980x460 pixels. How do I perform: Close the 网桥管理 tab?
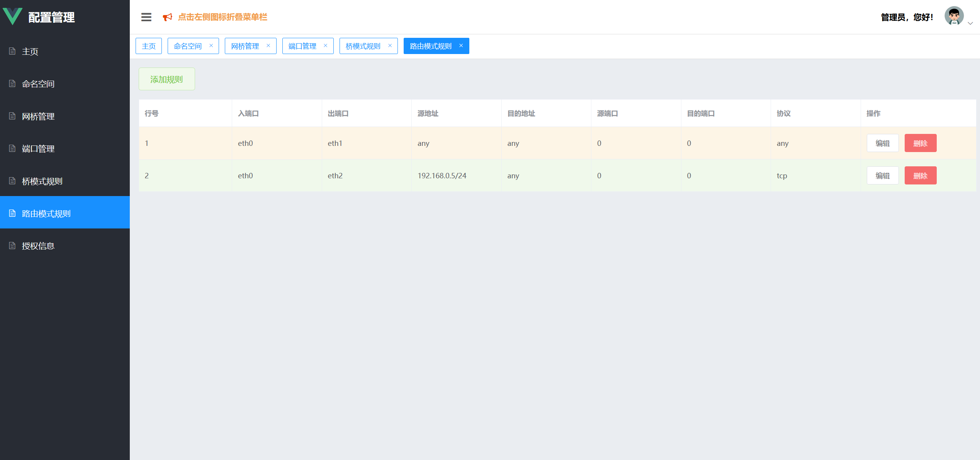coord(268,46)
